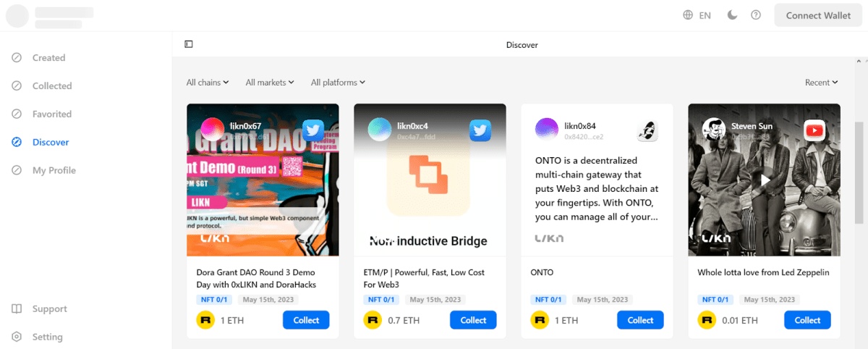868x349 pixels.
Task: Click the Favorited sidebar icon
Action: click(x=17, y=114)
